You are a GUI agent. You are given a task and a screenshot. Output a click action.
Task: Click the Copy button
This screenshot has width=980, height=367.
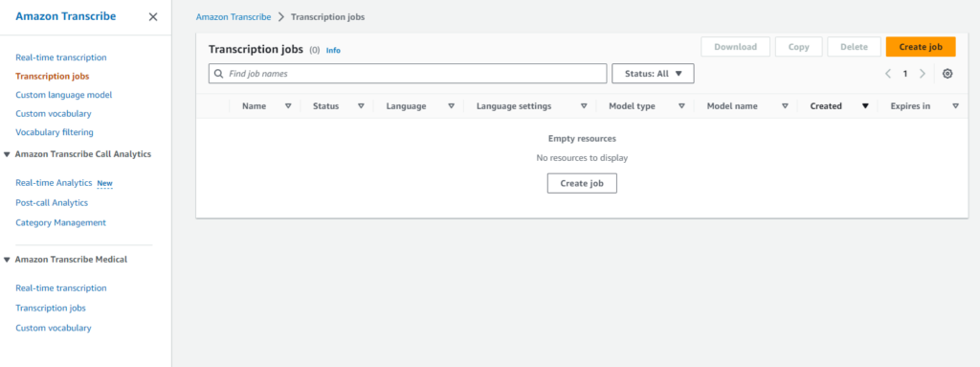coord(799,47)
